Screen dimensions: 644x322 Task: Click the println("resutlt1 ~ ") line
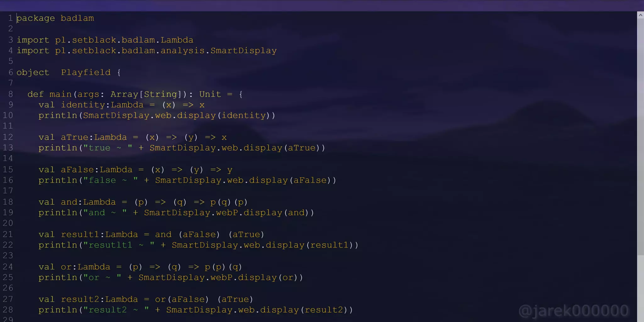[x=198, y=245]
